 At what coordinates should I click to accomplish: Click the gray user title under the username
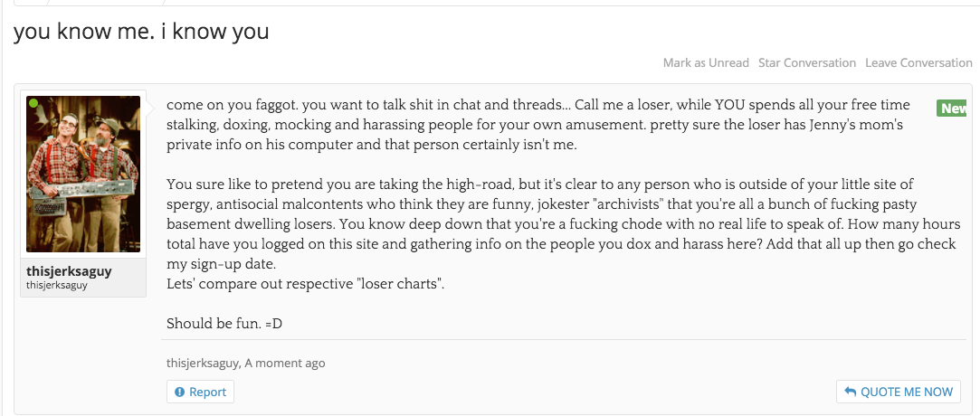click(x=57, y=286)
